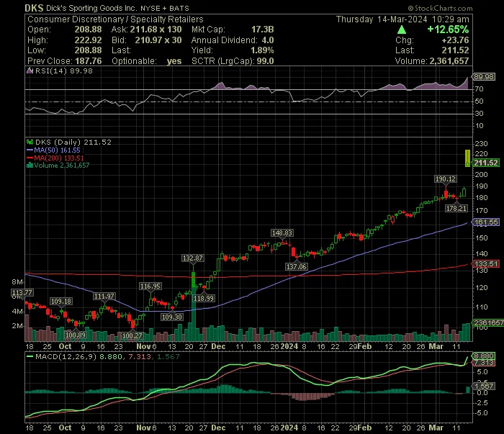Click the 100.89 low annotation
Image resolution: width=504 pixels, height=434 pixels.
[76, 335]
